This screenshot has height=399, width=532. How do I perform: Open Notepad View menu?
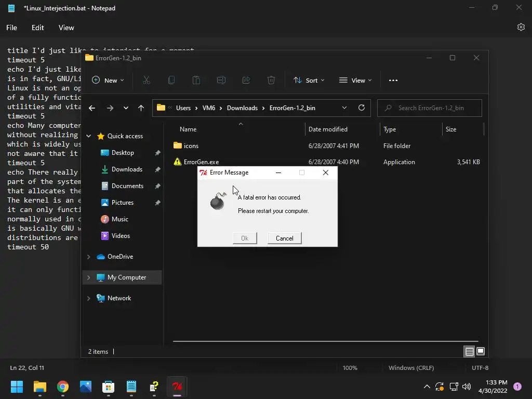pos(66,28)
